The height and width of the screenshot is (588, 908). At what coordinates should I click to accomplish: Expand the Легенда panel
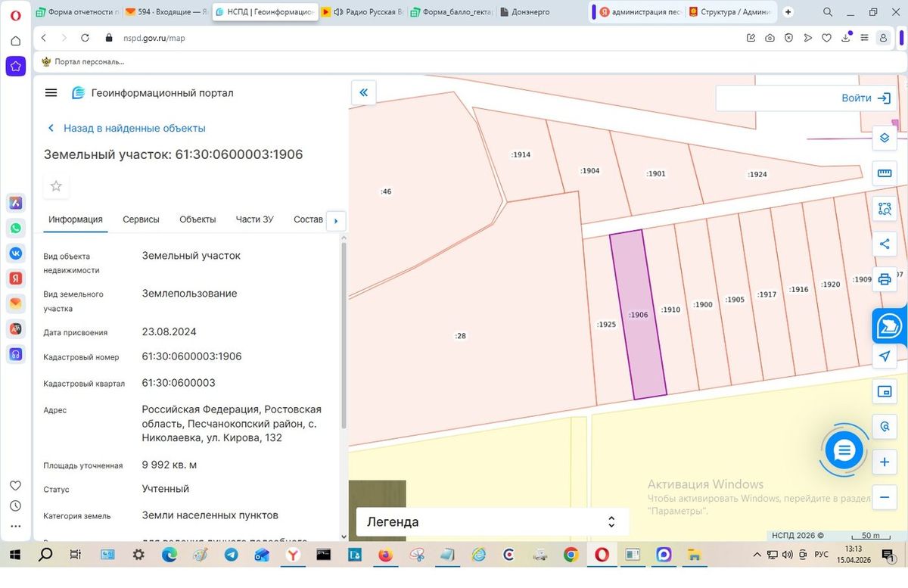pyautogui.click(x=492, y=522)
